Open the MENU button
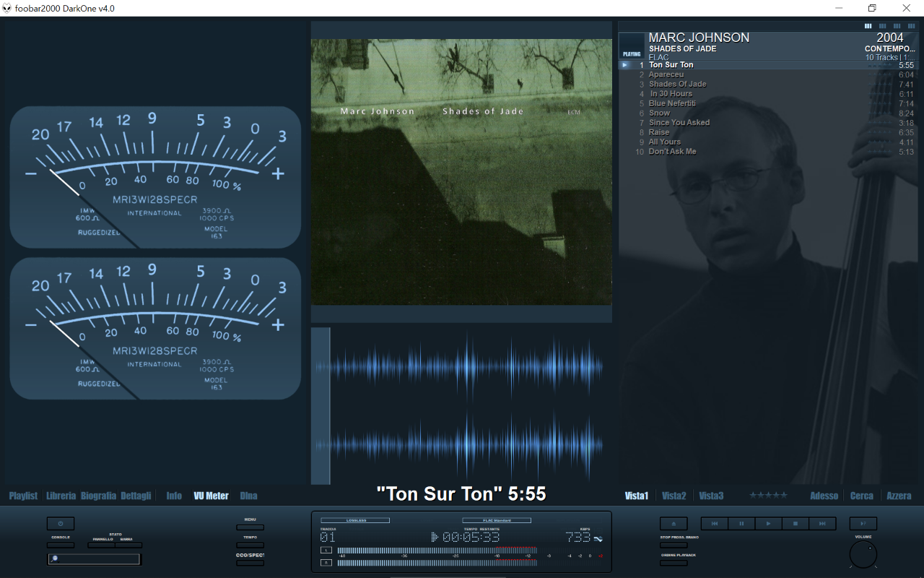Viewport: 924px width, 578px height. tap(250, 527)
